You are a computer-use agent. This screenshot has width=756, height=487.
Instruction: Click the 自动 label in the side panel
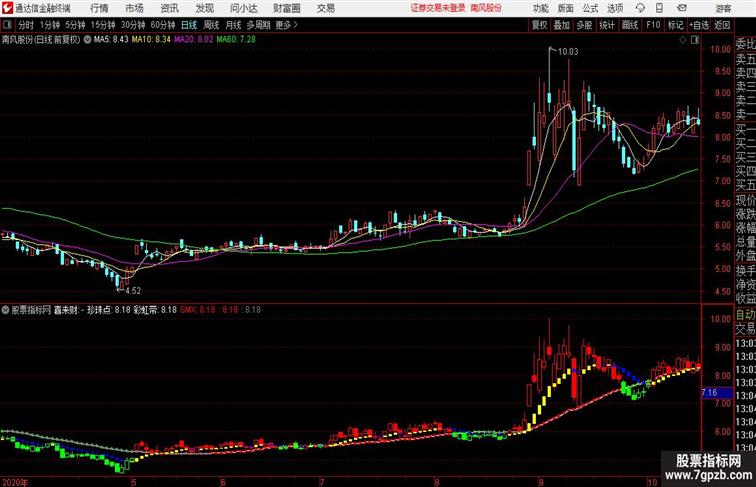point(745,315)
